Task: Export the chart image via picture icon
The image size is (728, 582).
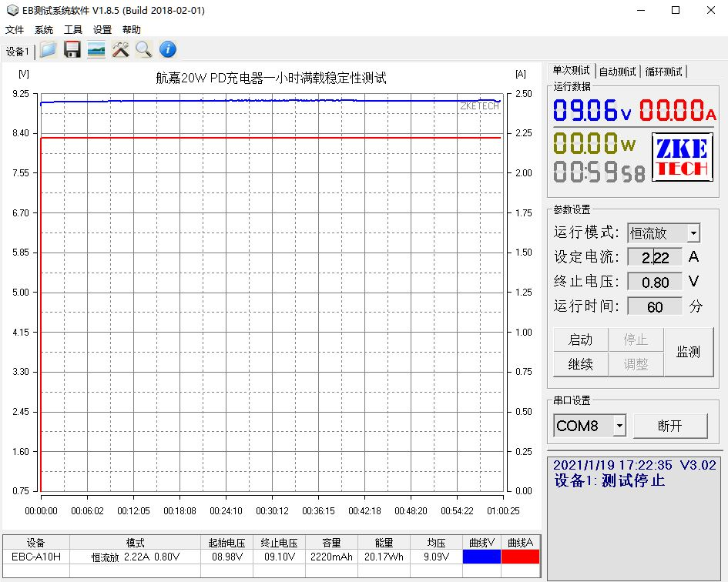Action: (96, 49)
